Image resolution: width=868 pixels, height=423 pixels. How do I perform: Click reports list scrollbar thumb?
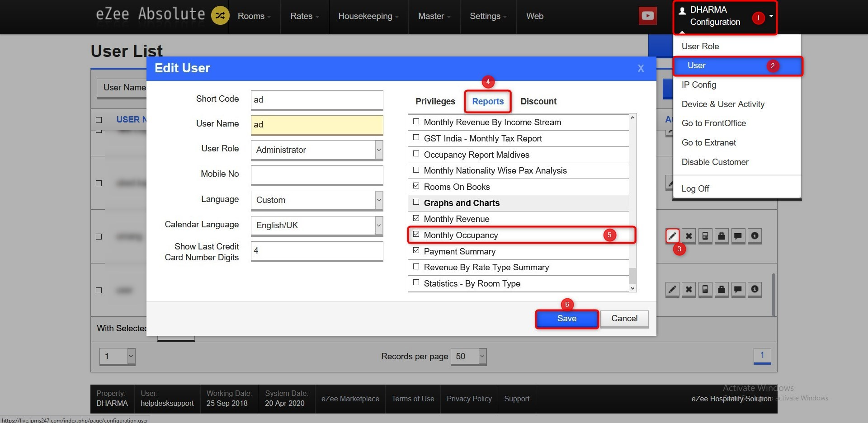click(632, 276)
